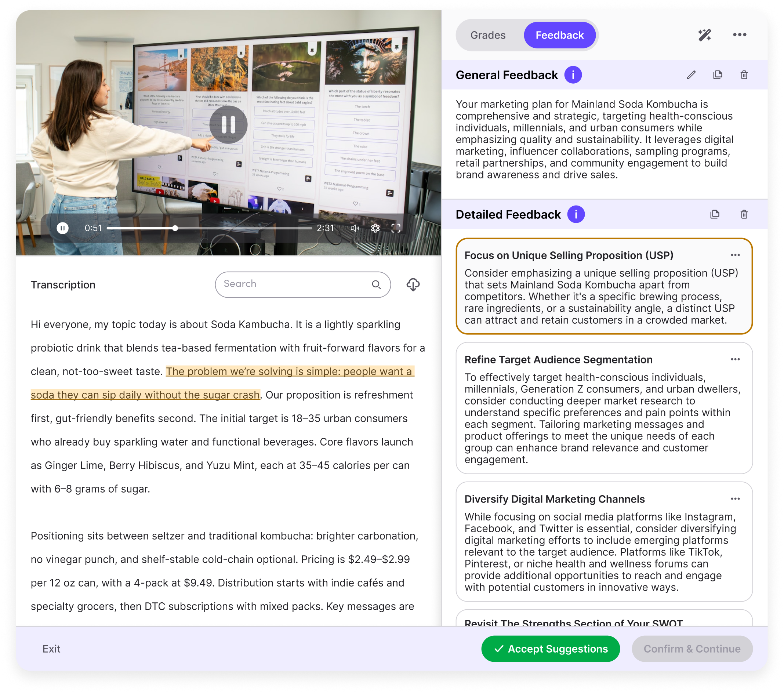Click Exit

[51, 649]
